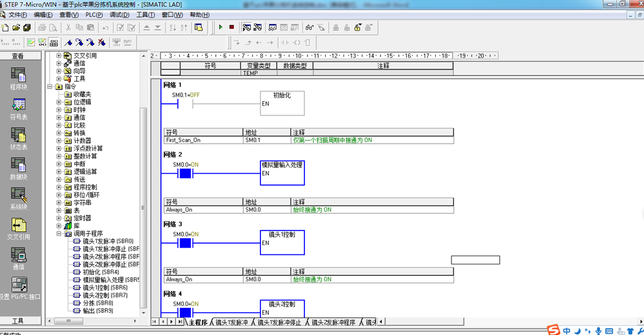Viewport: 644px width, 335px height.
Task: Click the Print toolbar icon
Action: click(42, 28)
